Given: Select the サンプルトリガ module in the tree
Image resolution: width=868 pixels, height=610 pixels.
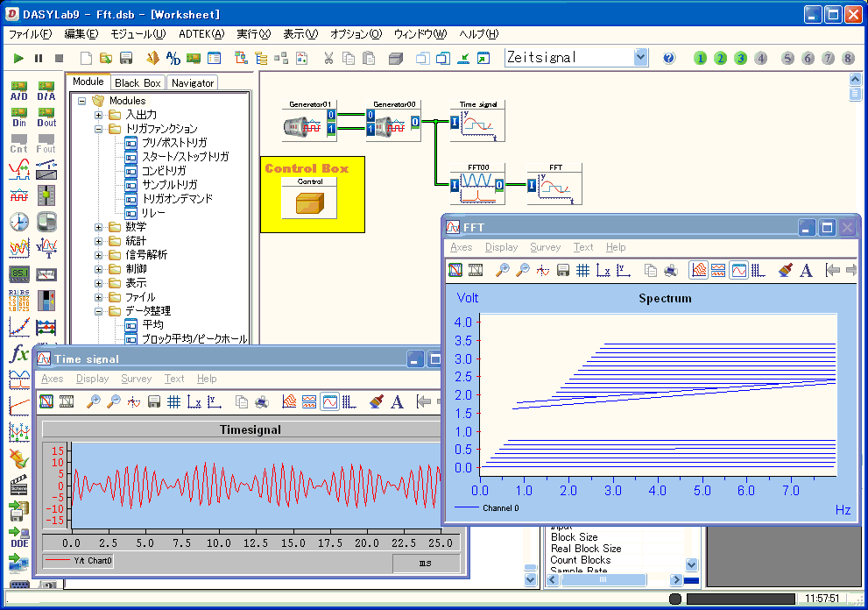Looking at the screenshot, I should [169, 185].
